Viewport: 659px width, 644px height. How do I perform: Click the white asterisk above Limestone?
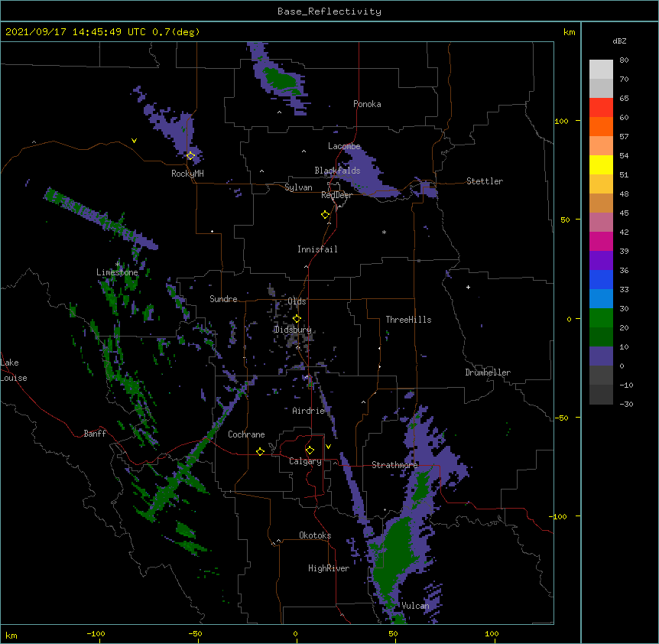pos(118,264)
